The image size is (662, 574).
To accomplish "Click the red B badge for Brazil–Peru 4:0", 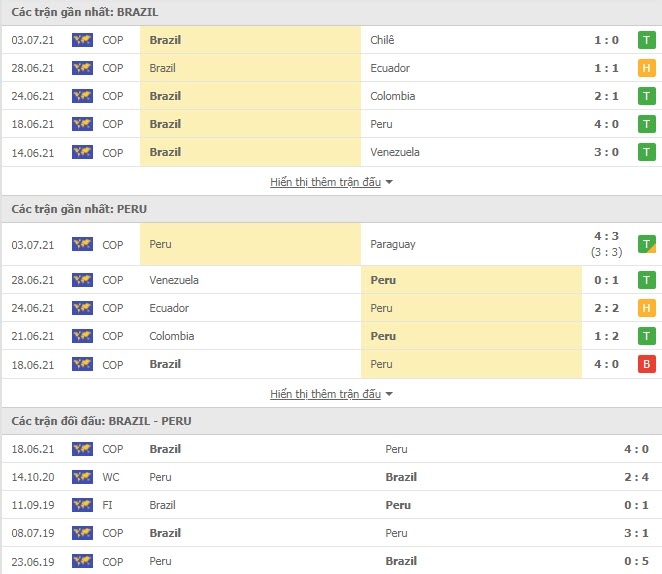I will (x=646, y=364).
